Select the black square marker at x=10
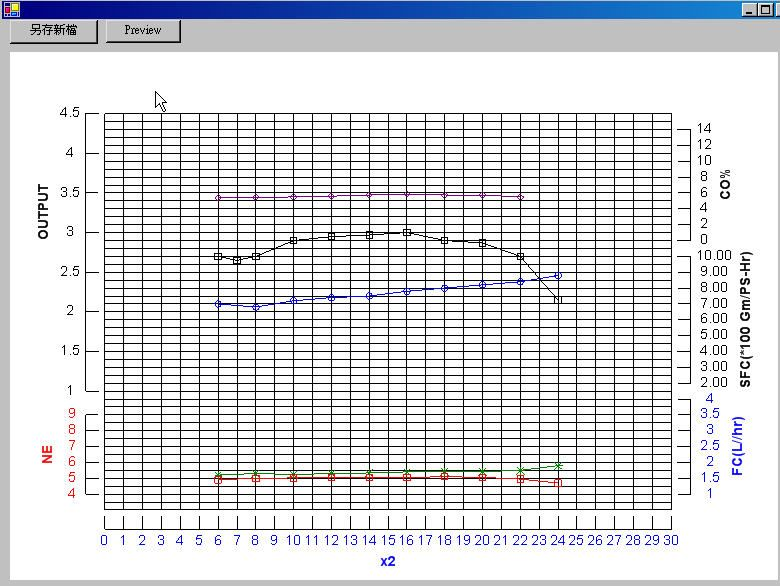This screenshot has width=780, height=586. click(293, 240)
